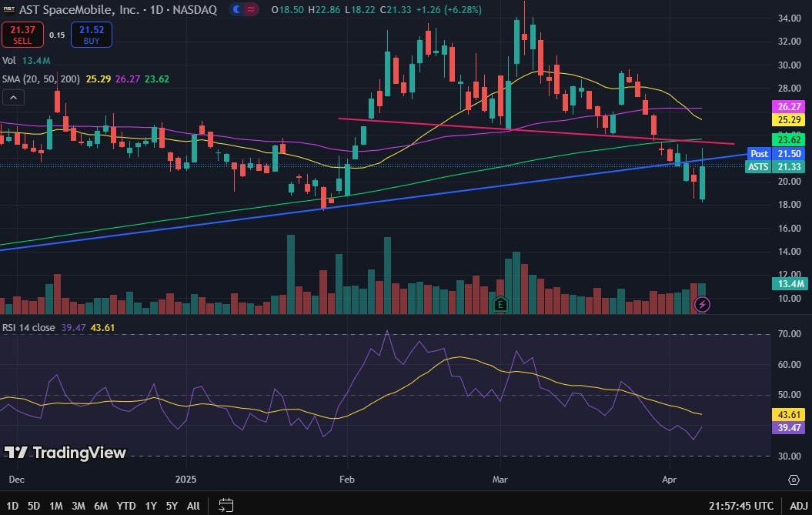Click the 25.29 yellow price label
The height and width of the screenshot is (515, 812).
click(x=789, y=119)
